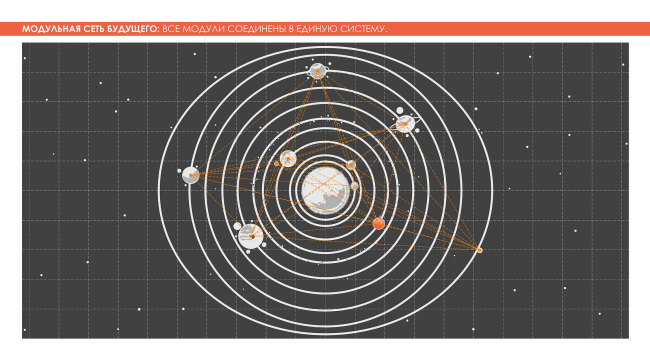Click the large central planet
The image size is (650, 361).
coord(325,190)
